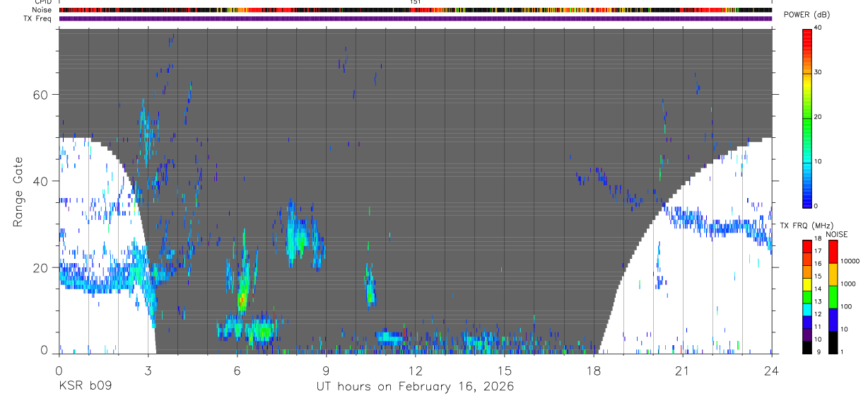The width and height of the screenshot is (868, 401).
Task: Click the 'TX Freq' row label
Action: (37, 18)
